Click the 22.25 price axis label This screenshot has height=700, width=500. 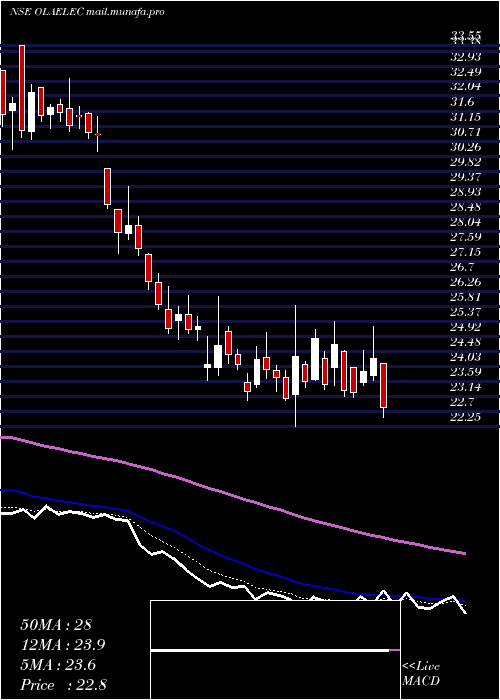click(x=466, y=418)
